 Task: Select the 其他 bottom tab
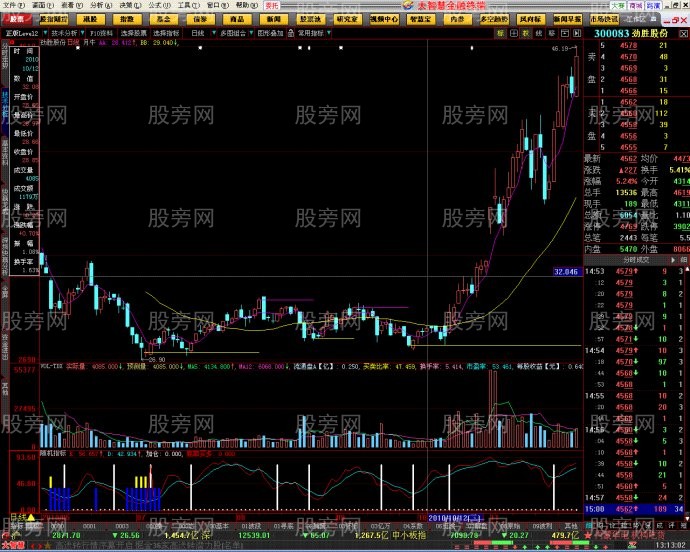571,526
